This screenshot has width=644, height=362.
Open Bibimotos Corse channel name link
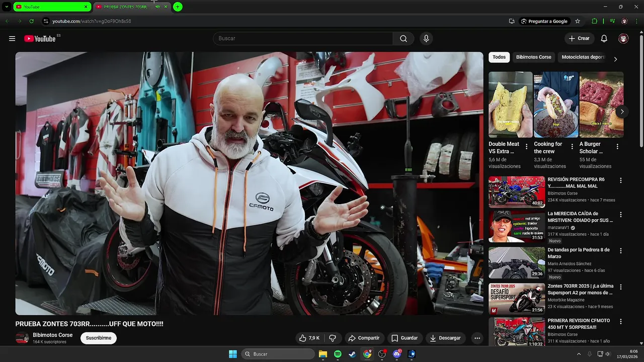[x=53, y=335]
